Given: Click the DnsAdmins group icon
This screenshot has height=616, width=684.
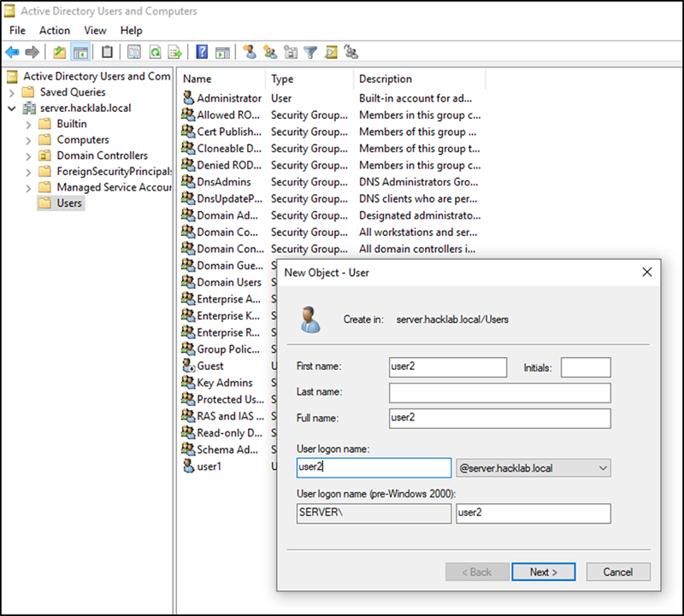Looking at the screenshot, I should click(188, 181).
